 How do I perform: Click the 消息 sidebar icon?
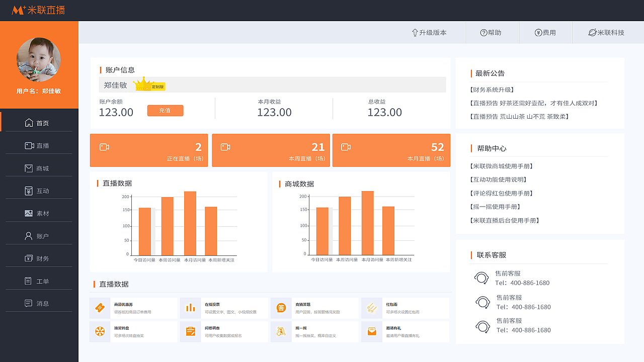(x=29, y=303)
